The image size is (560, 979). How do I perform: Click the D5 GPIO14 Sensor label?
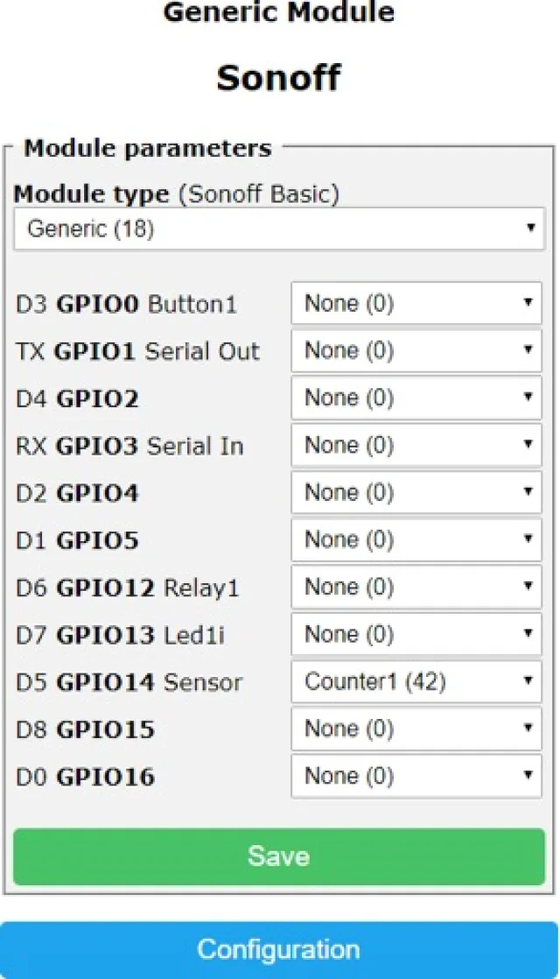click(129, 682)
